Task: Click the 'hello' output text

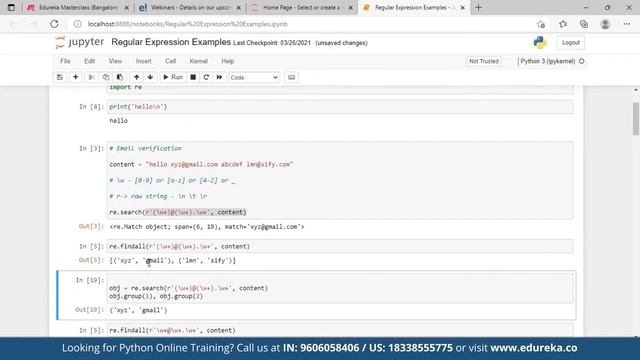Action: click(x=118, y=121)
